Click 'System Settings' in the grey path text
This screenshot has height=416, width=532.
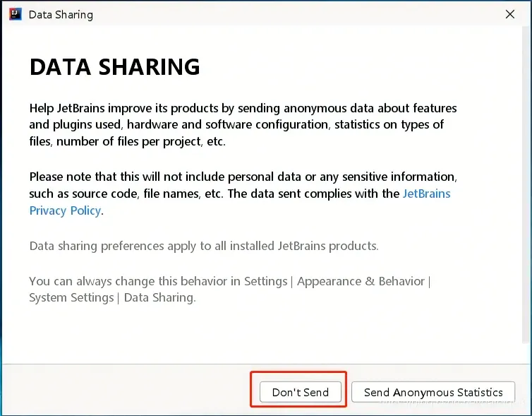[x=71, y=297]
